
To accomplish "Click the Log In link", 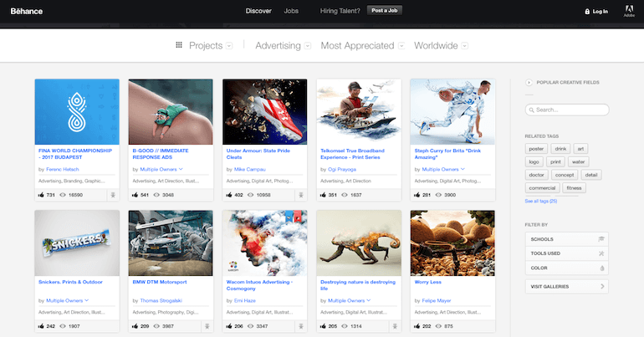I will [x=600, y=12].
